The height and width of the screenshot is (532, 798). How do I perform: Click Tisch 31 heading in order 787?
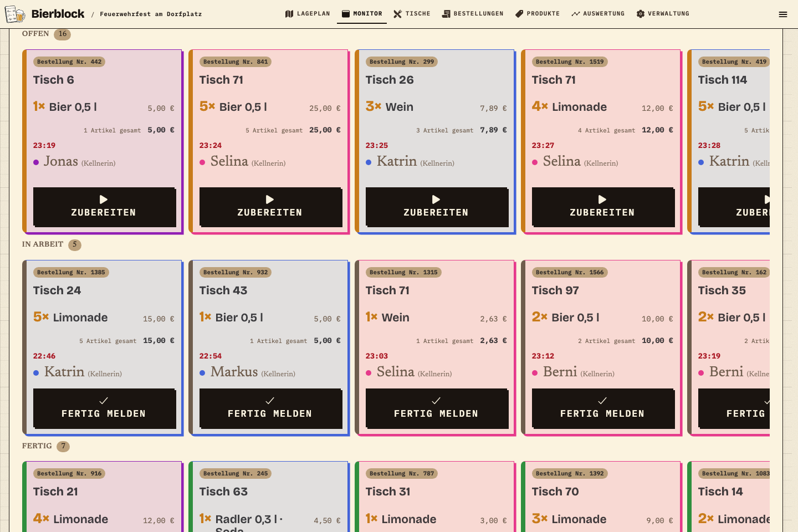[388, 492]
